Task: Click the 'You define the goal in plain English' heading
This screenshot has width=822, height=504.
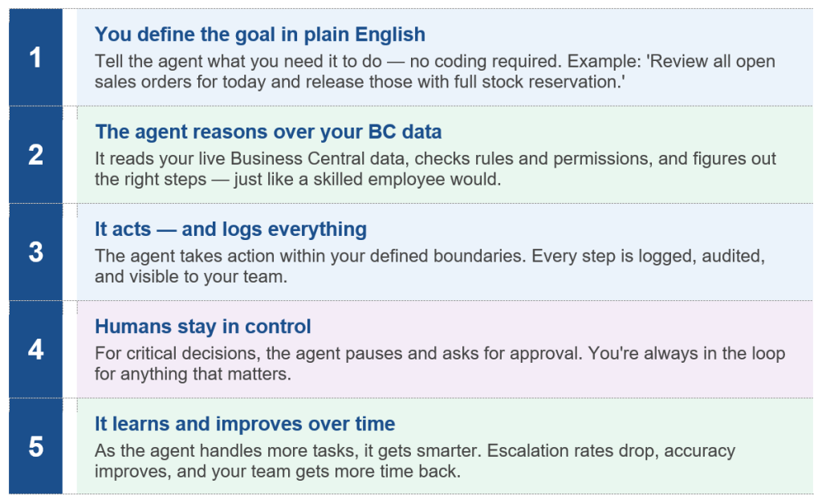Action: [260, 35]
